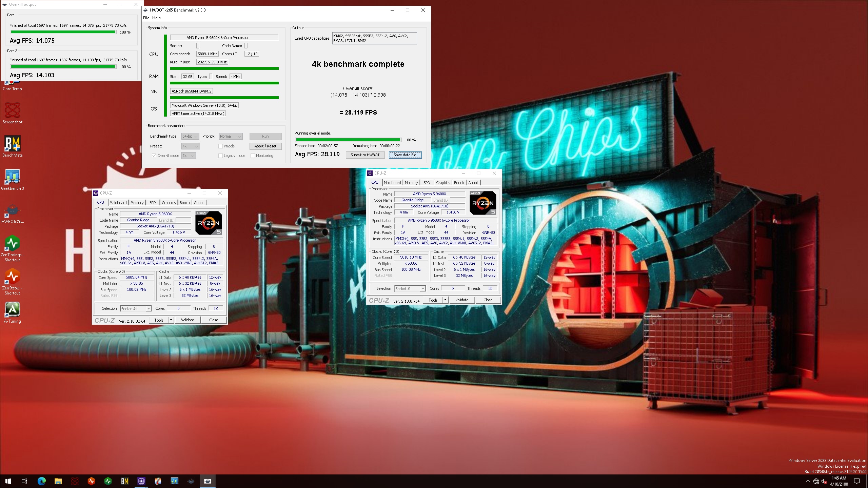This screenshot has width=868, height=488.
Task: Show hidden tray icons chevron
Action: coord(808,481)
